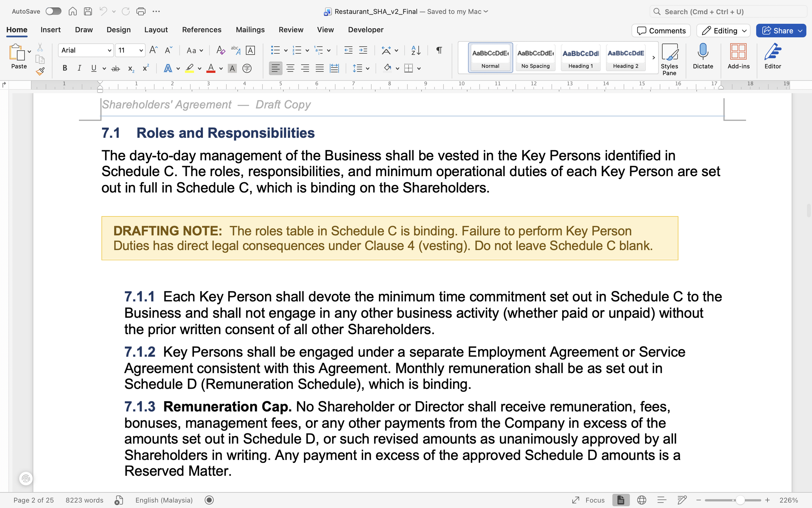Center the paragraph text
Image resolution: width=812 pixels, height=508 pixels.
[290, 69]
